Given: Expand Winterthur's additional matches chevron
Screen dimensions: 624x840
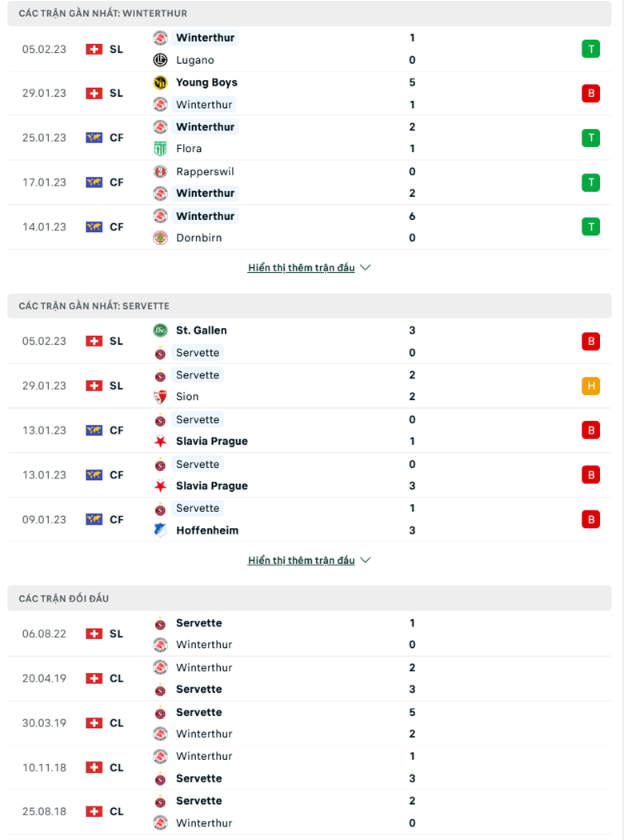Looking at the screenshot, I should 366,267.
